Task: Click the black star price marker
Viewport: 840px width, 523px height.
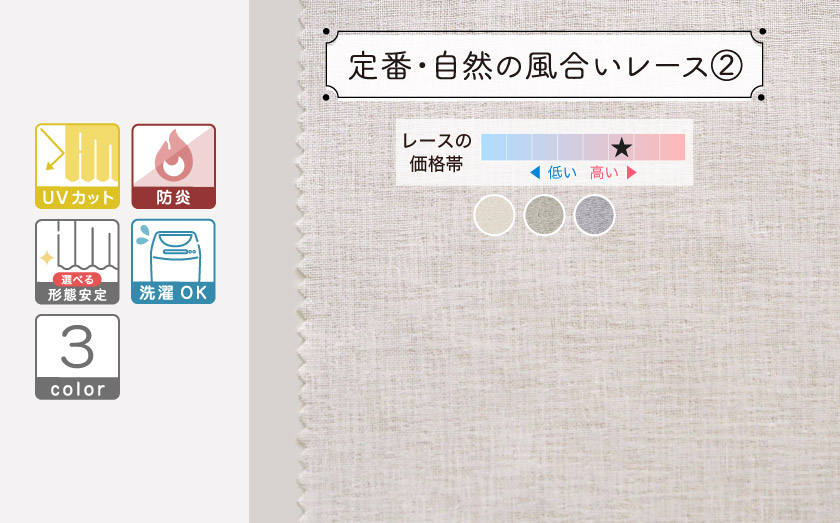Action: click(x=621, y=147)
